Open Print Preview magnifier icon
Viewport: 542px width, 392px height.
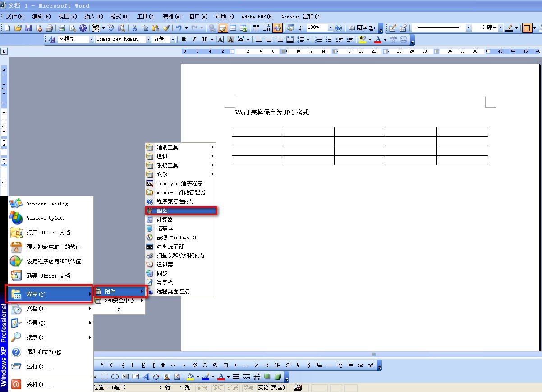coord(73,28)
